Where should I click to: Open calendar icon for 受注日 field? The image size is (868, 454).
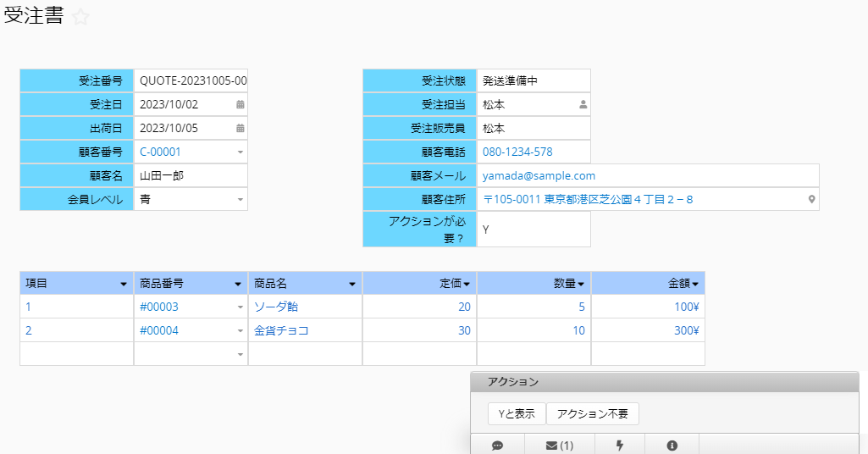point(240,105)
